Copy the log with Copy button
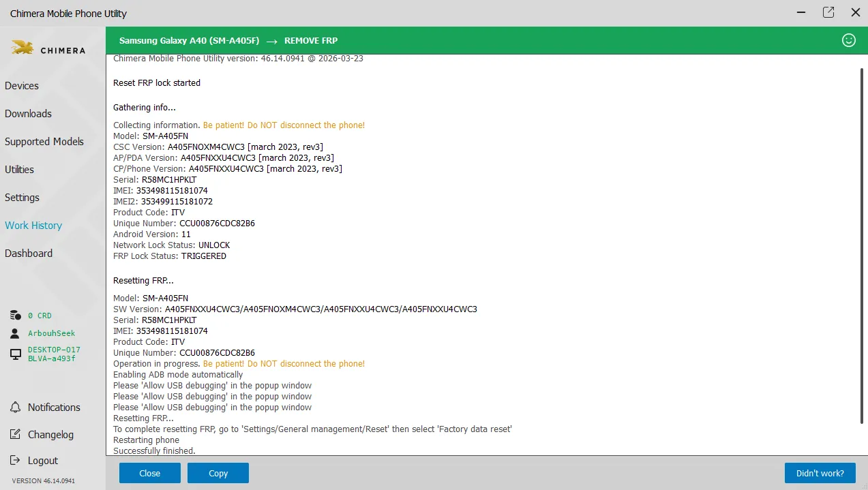 (218, 473)
